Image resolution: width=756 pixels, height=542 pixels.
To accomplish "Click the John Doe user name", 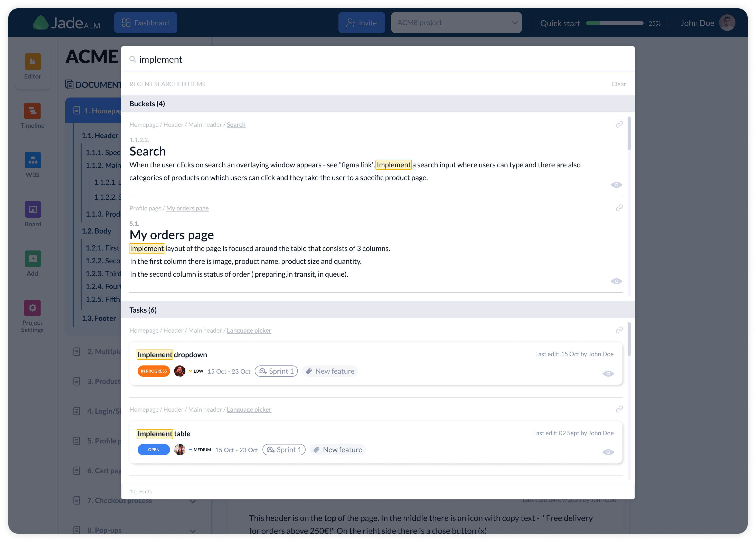I will coord(697,23).
